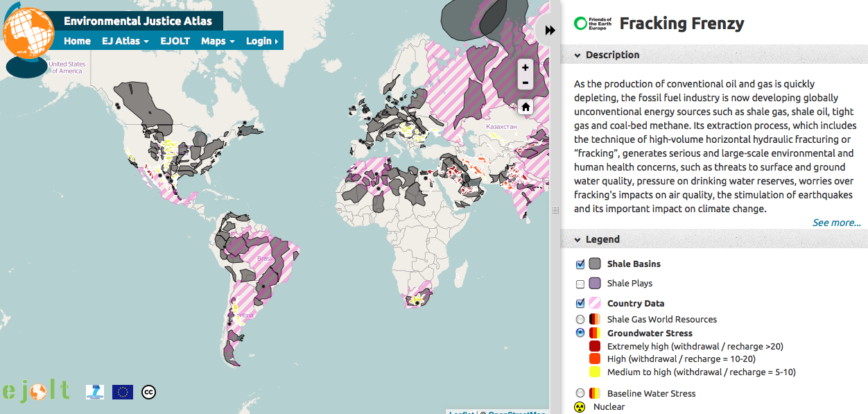Zoom out with the map minus button
This screenshot has height=414, width=868.
tap(526, 83)
